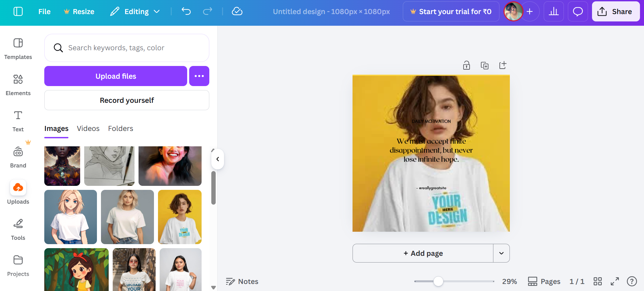Open the Text tool panel
The image size is (644, 291).
click(x=18, y=121)
